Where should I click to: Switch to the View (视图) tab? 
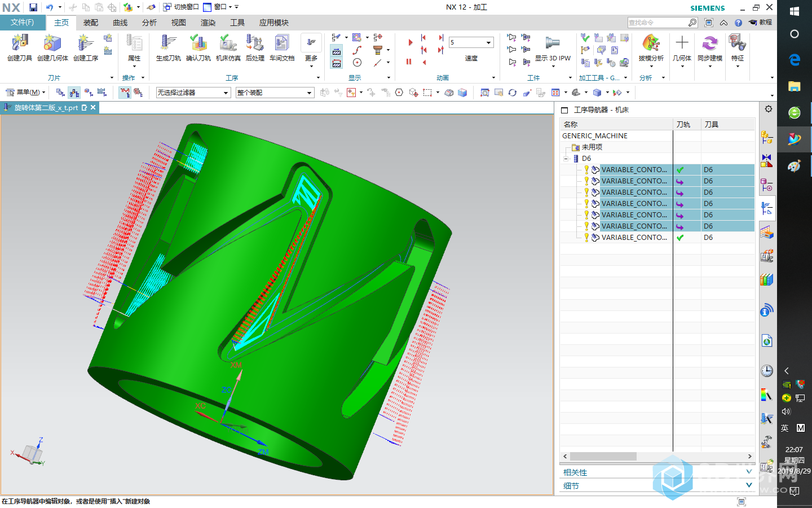pos(179,23)
